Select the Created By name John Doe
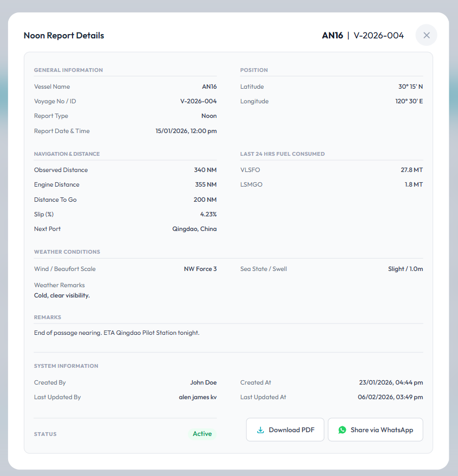 (x=203, y=382)
